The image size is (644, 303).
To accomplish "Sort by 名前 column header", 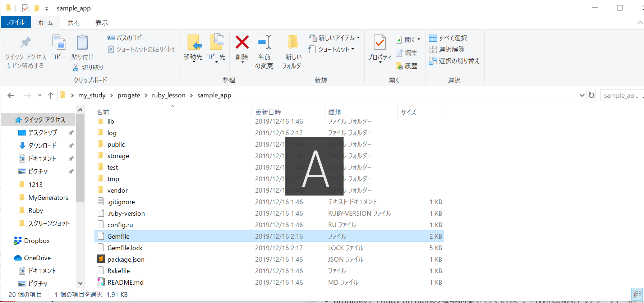I will coord(103,112).
